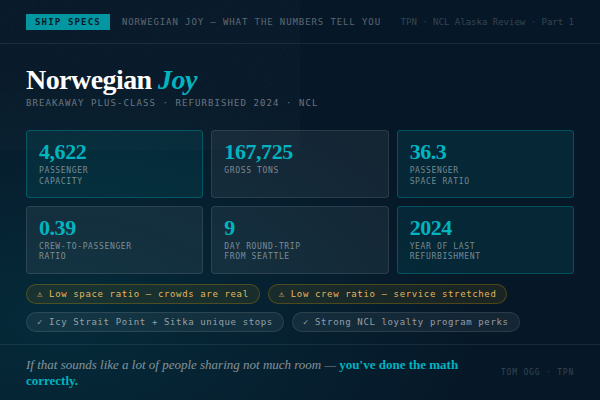Viewport: 600px width, 400px height.
Task: Click the 'Low space ratio – crowds are real' tag
Action: [x=143, y=294]
